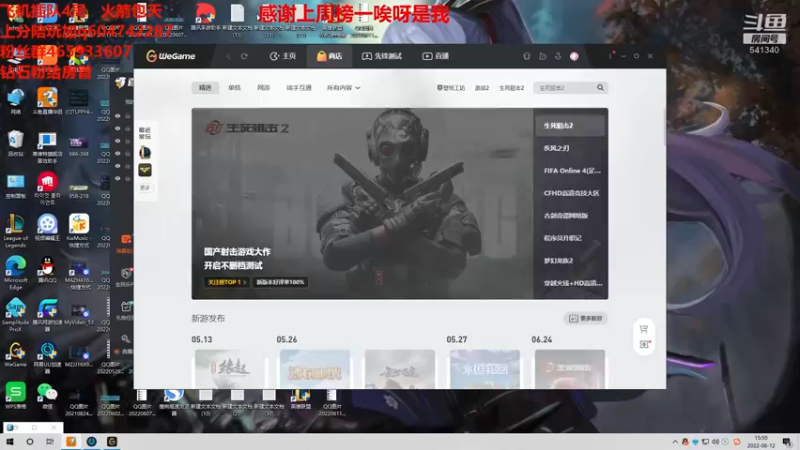Open the 06.24 game thumbnail
Viewport: 800px width, 450px height.
(x=570, y=369)
